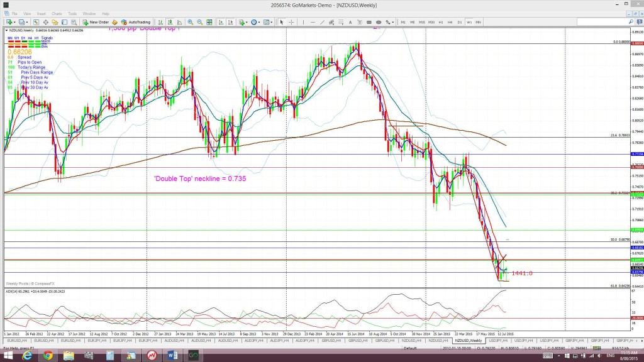Click the New Order button
Image resolution: width=644 pixels, height=362 pixels.
[96, 22]
